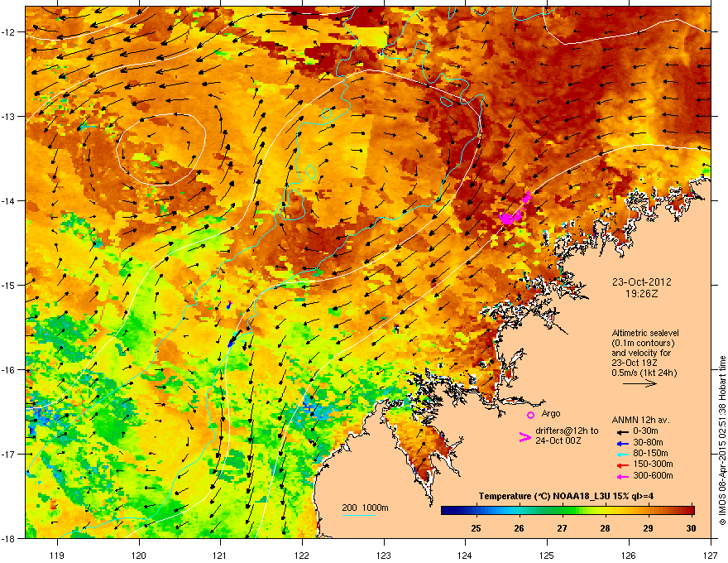Click the magenta Argo circle legend symbol
The image size is (728, 563).
coord(530,416)
